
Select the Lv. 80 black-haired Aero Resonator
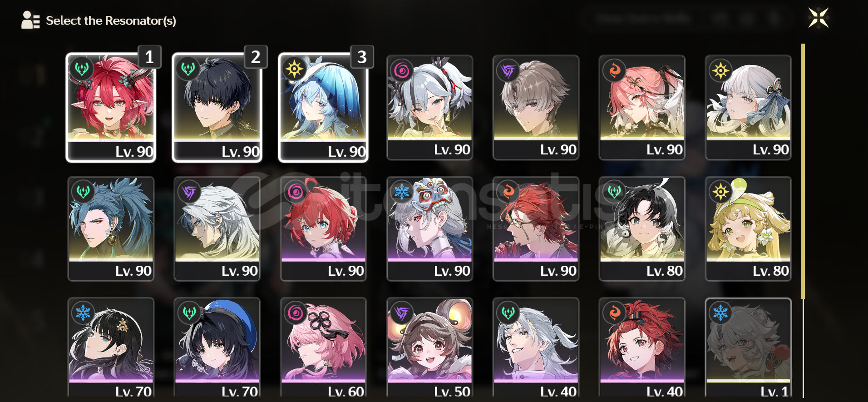[x=642, y=229]
